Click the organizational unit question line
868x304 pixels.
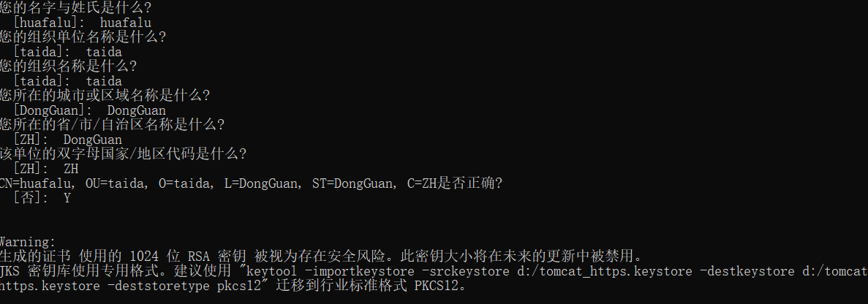click(83, 37)
